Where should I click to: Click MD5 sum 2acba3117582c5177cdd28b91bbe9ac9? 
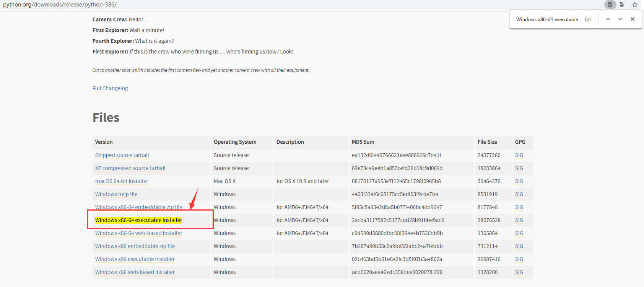[x=398, y=220]
